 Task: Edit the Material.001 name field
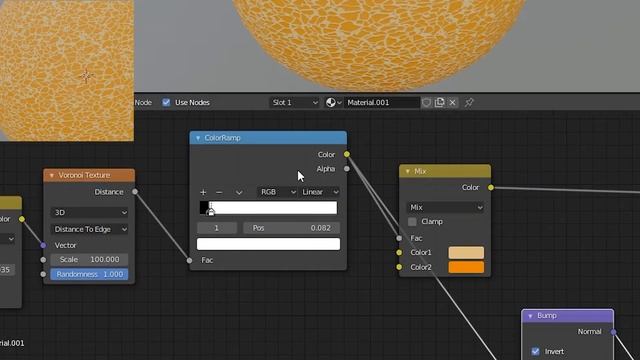click(x=382, y=102)
